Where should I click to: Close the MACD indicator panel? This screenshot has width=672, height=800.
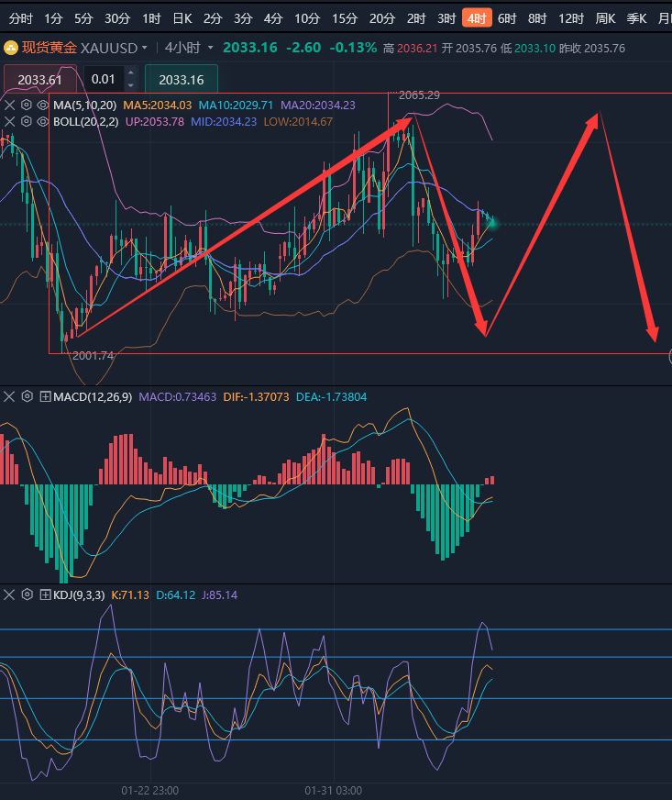pos(10,396)
